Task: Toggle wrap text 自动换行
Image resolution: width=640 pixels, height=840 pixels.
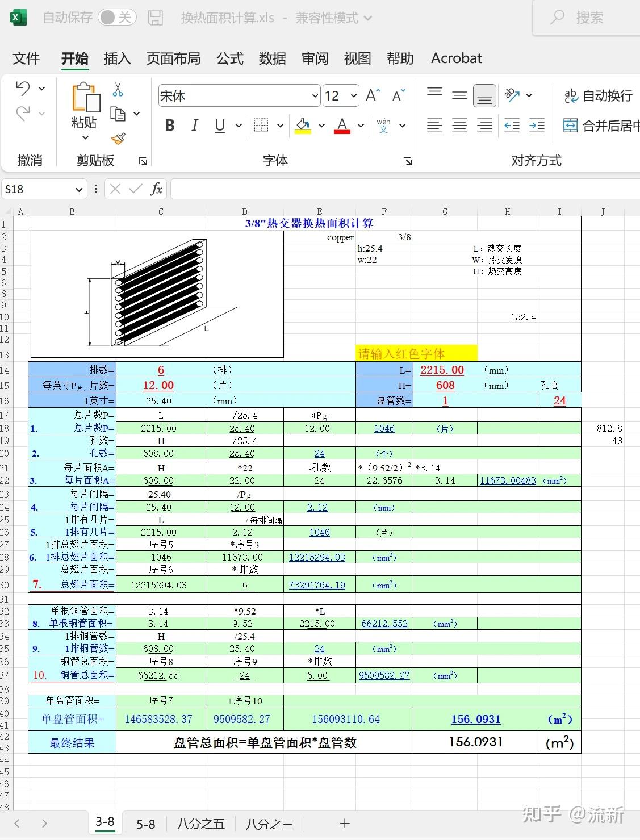Action: click(x=599, y=95)
